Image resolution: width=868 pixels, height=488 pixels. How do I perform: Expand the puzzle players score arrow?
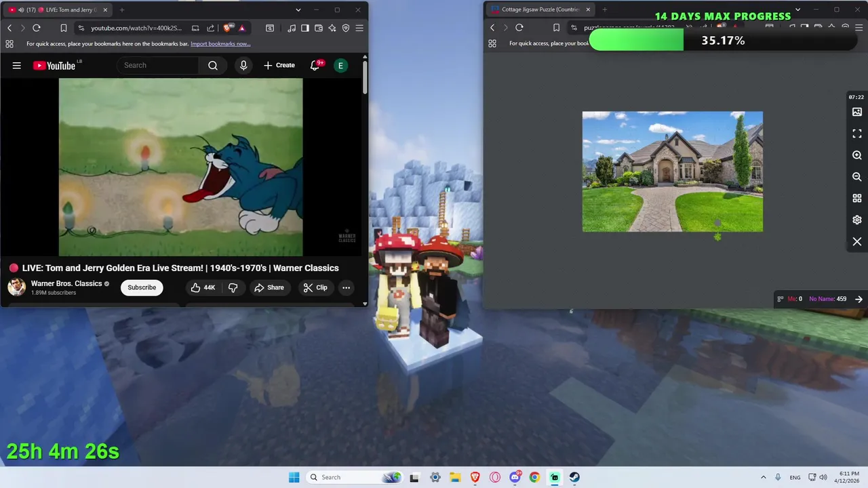[859, 299]
